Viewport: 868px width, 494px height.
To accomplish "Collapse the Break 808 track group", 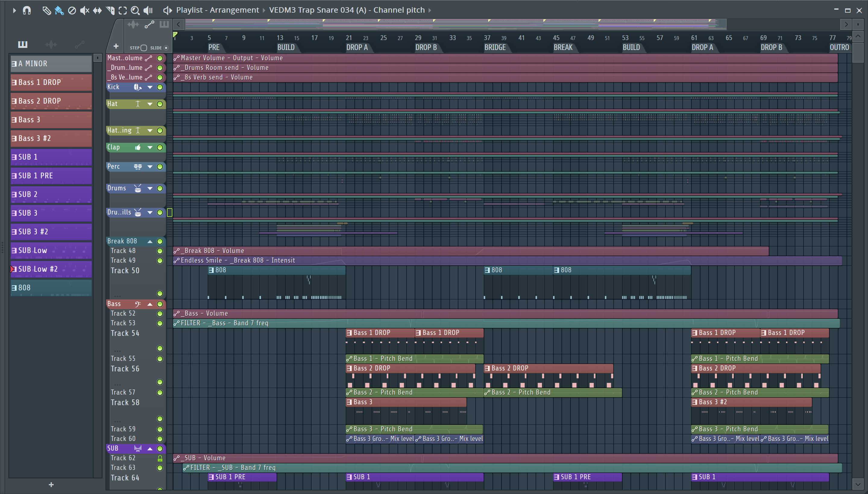I will pyautogui.click(x=150, y=242).
